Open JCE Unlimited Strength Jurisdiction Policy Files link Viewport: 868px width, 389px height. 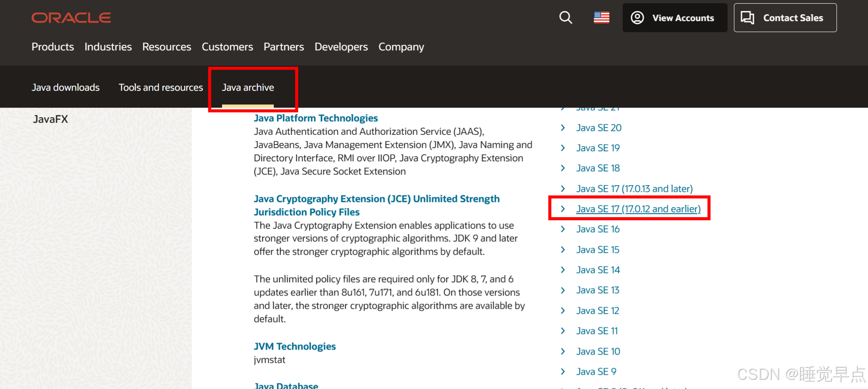(x=377, y=205)
